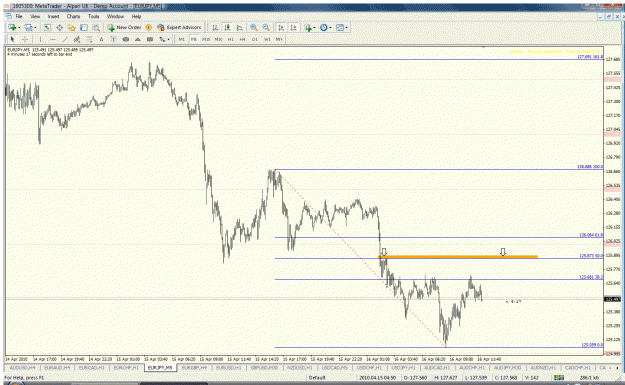Select the Ellipse drawing tool
The height and width of the screenshot is (385, 625).
126,39
